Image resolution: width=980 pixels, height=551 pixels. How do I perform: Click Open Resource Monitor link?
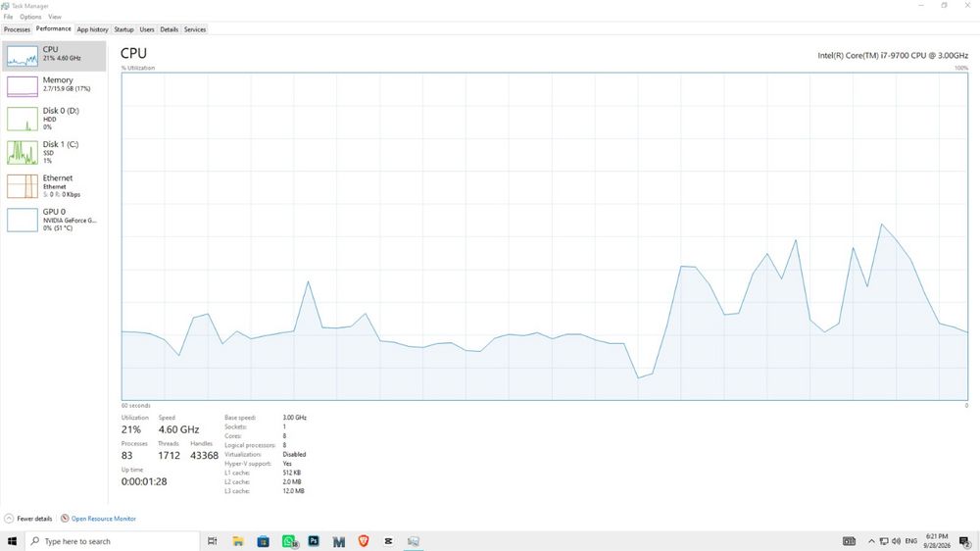click(103, 519)
